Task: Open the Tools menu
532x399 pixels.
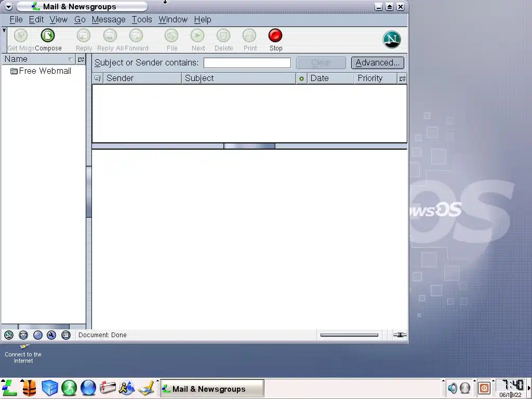Action: point(142,20)
